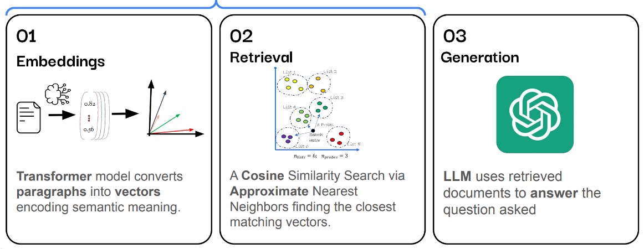
Task: Click the ChatGPT logo icon
Action: (534, 115)
